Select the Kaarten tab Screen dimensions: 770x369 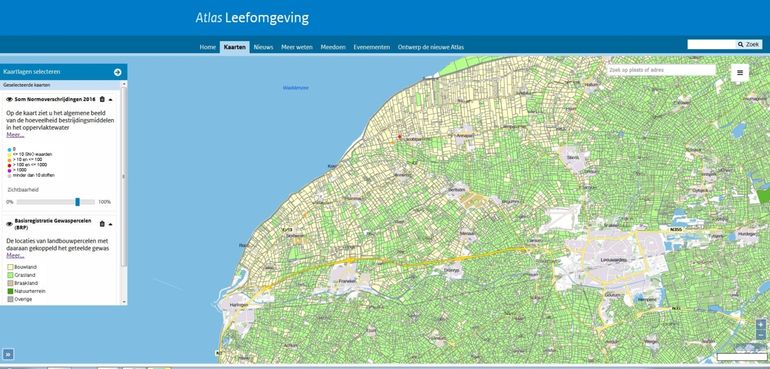235,47
